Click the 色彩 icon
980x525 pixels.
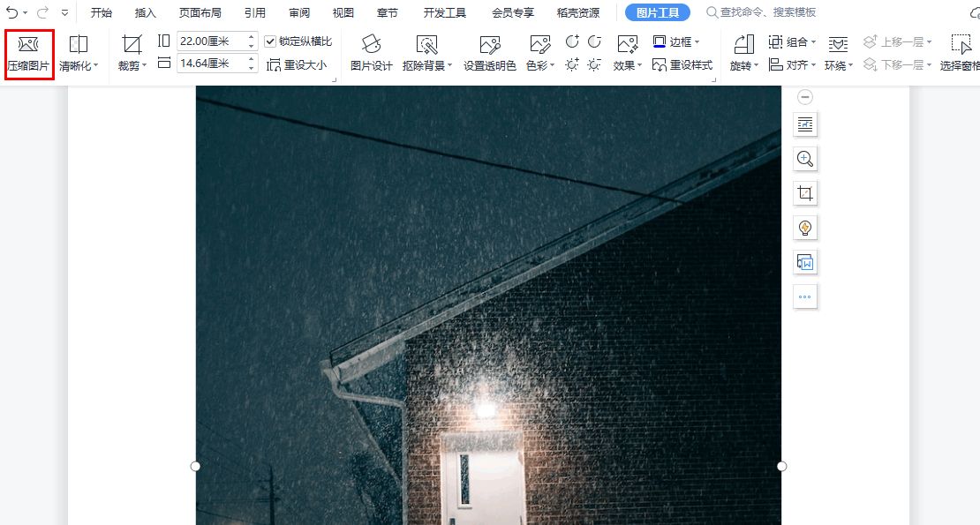click(x=539, y=45)
